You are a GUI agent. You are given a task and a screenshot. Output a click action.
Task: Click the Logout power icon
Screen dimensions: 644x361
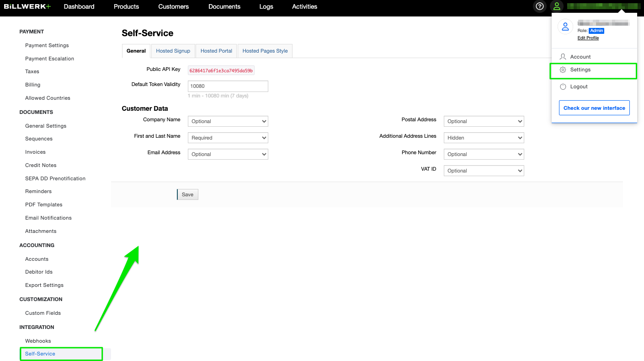point(563,86)
